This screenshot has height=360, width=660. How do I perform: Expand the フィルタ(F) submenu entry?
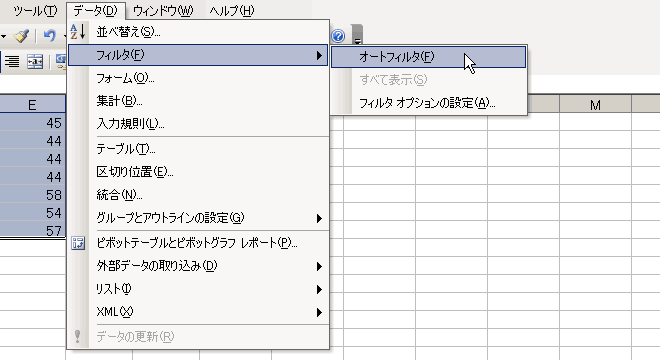[x=198, y=55]
